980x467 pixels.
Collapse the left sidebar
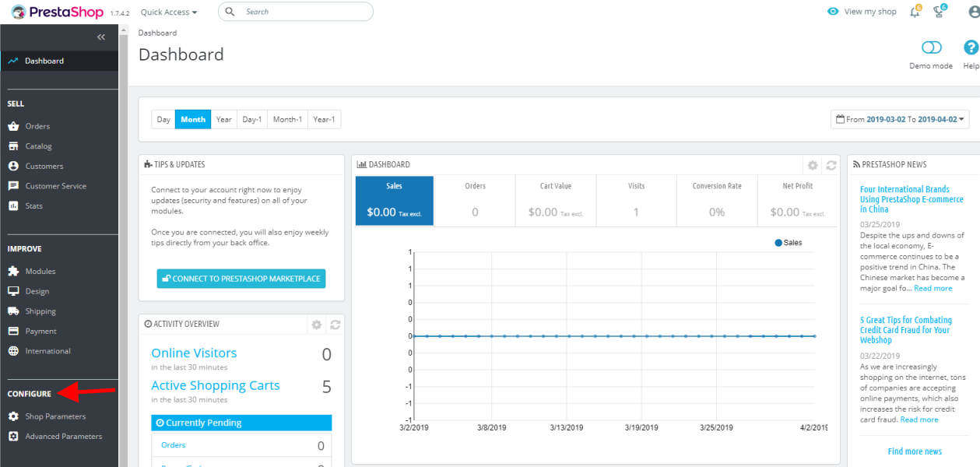[100, 37]
